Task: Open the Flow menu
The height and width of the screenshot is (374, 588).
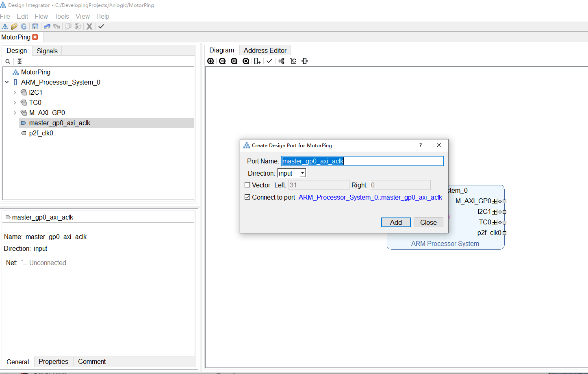Action: (x=41, y=16)
